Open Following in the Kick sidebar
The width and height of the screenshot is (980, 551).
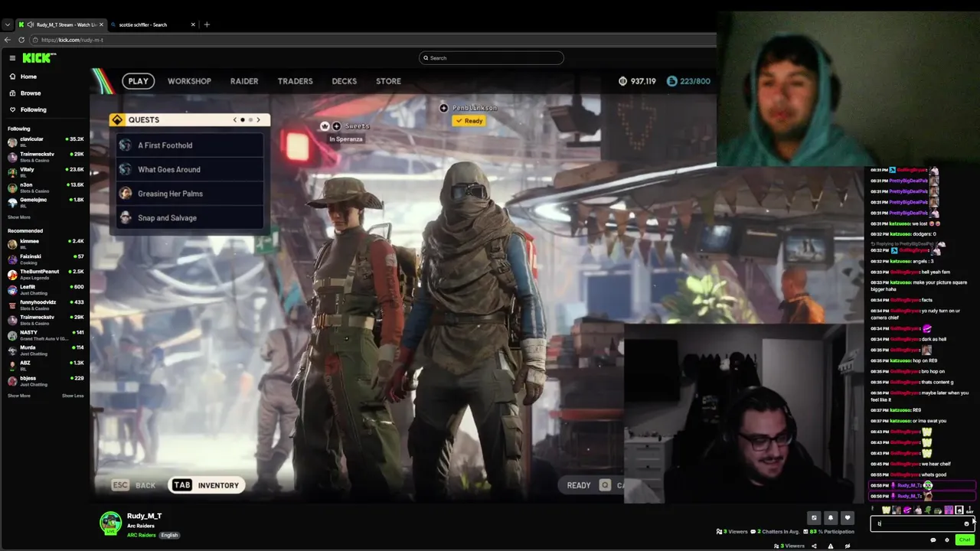coord(28,109)
